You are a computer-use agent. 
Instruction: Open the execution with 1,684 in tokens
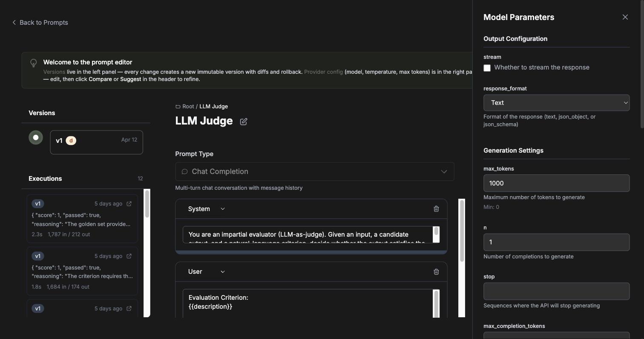pyautogui.click(x=82, y=271)
